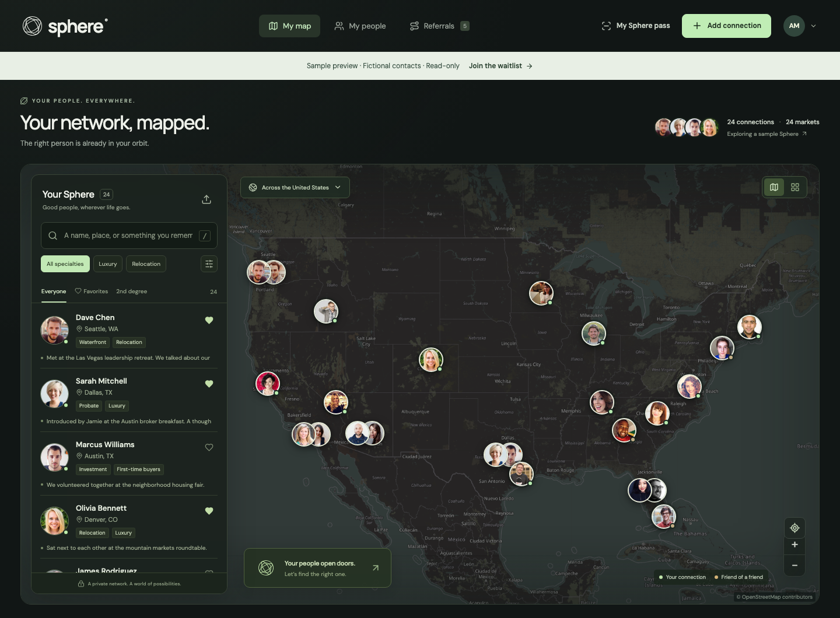Image resolution: width=840 pixels, height=618 pixels.
Task: Unfavorite Sarah Mitchell with the heart
Action: coord(209,384)
